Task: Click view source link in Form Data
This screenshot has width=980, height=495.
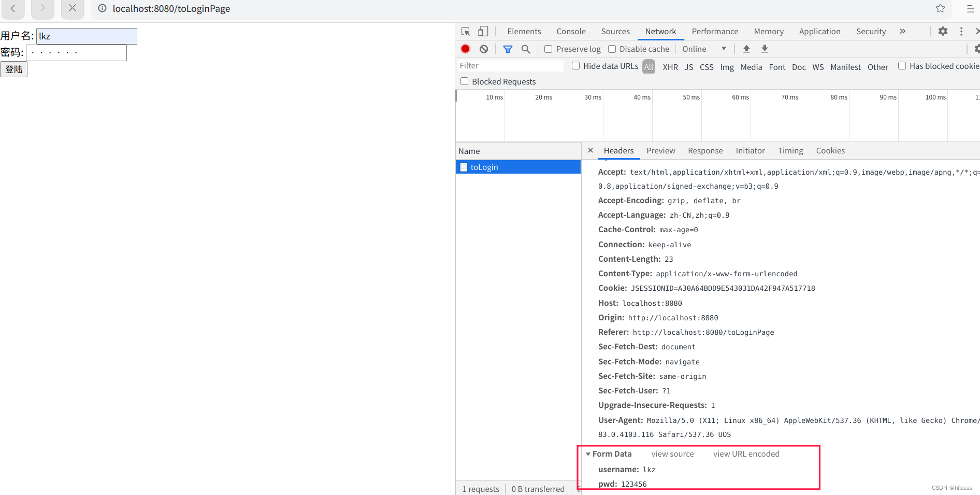Action: pyautogui.click(x=672, y=454)
